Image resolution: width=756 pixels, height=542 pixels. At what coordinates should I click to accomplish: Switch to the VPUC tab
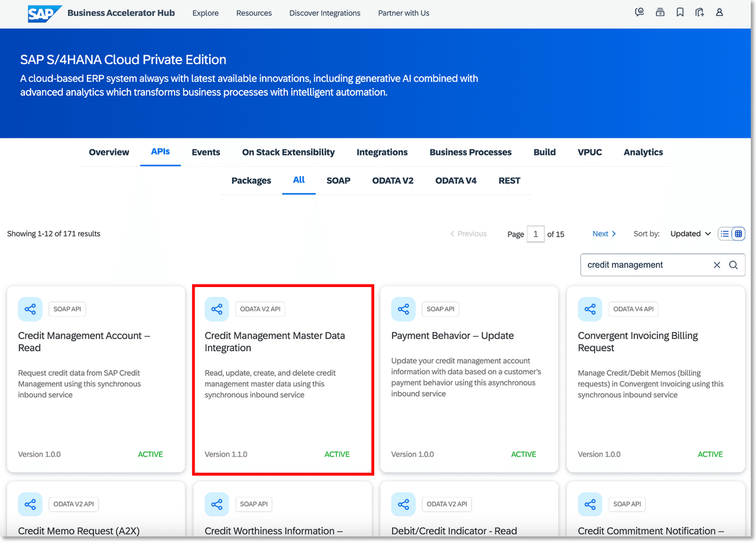590,152
